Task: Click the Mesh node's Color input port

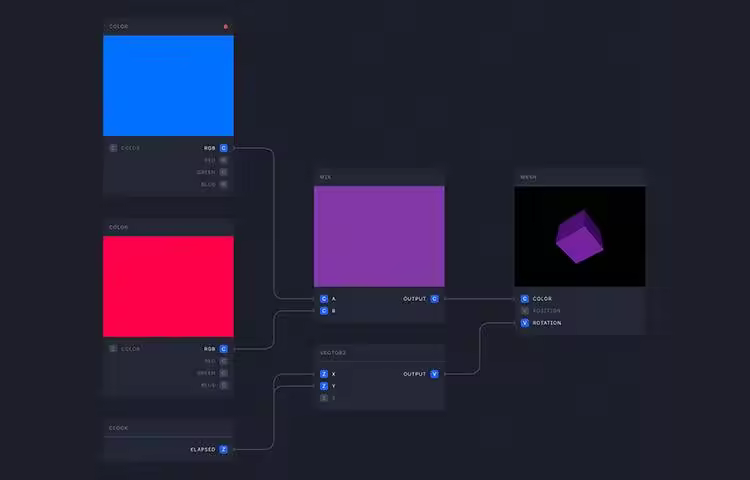Action: coord(525,299)
